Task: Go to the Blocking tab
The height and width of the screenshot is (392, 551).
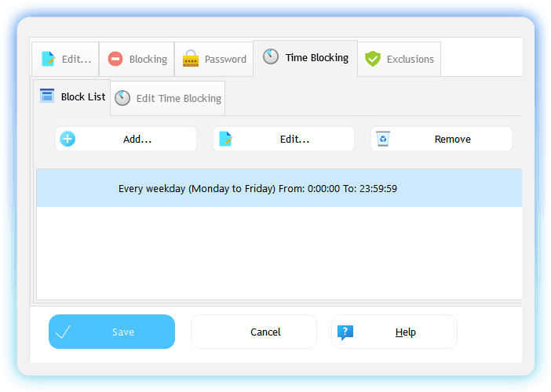Action: [137, 59]
